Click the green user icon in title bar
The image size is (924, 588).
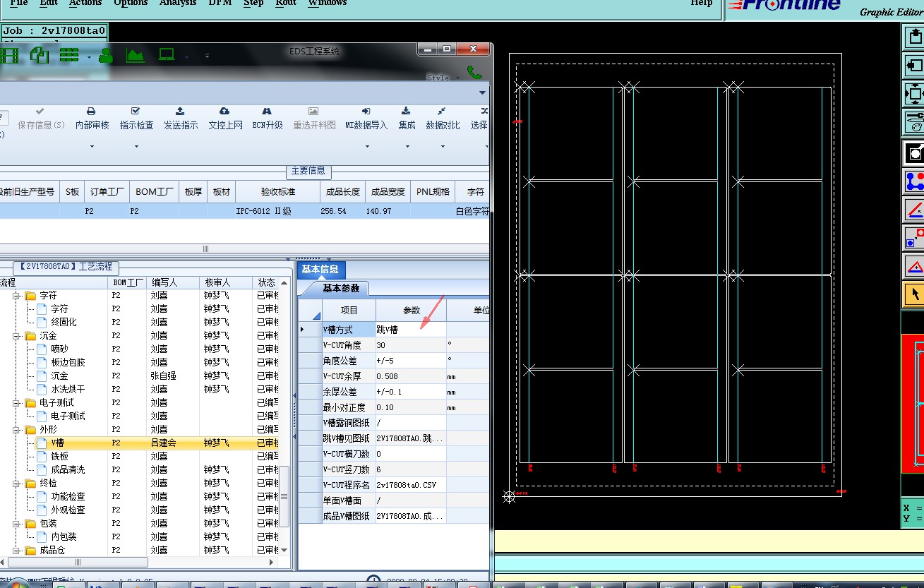point(106,55)
